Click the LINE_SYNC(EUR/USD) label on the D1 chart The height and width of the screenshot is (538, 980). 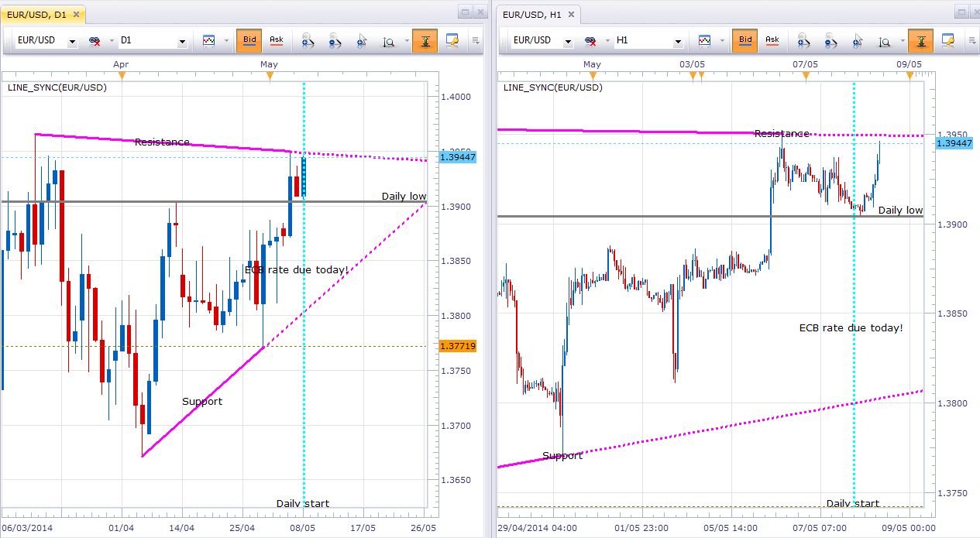click(x=57, y=87)
